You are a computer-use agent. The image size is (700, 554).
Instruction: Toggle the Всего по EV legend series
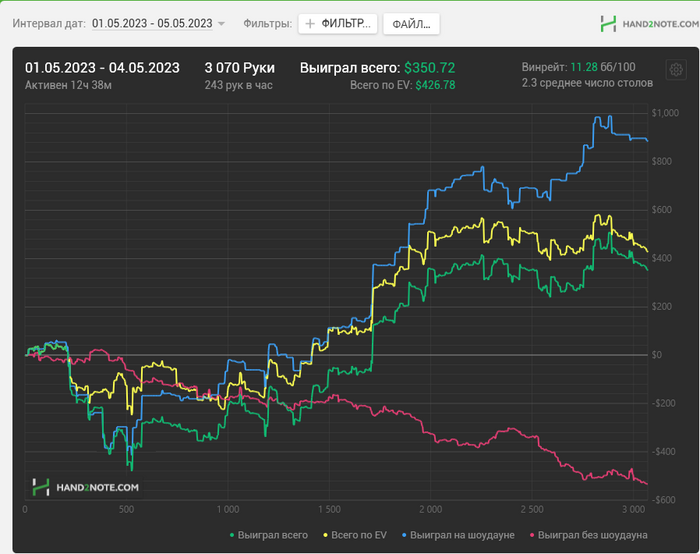coord(354,535)
